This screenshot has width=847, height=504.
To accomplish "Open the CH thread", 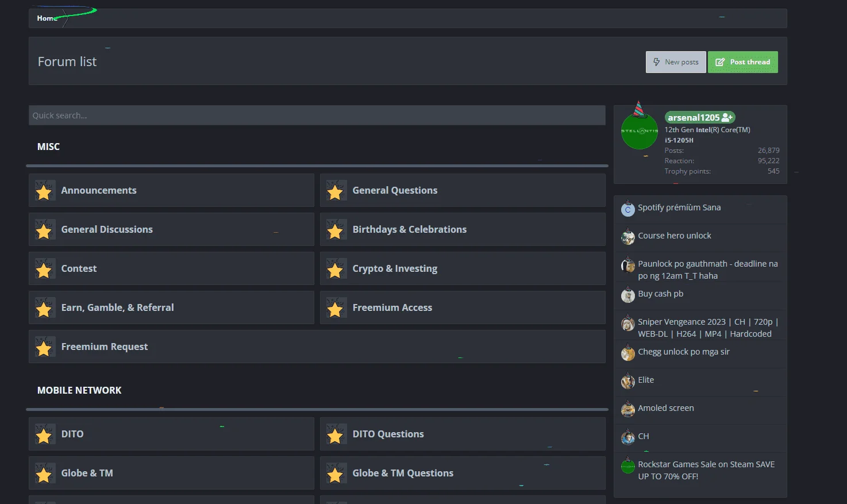I will click(x=644, y=436).
